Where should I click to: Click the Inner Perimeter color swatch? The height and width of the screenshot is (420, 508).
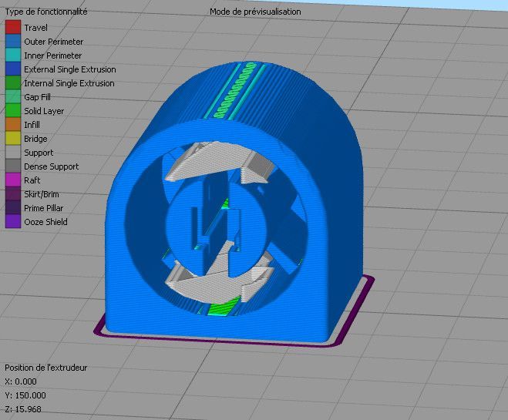click(x=13, y=55)
